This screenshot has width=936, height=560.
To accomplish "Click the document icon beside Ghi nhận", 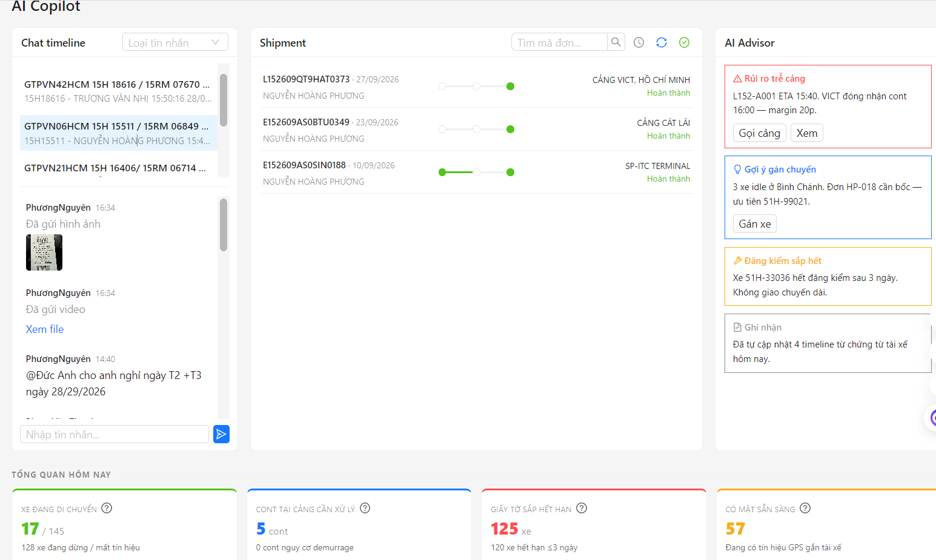I will (737, 328).
